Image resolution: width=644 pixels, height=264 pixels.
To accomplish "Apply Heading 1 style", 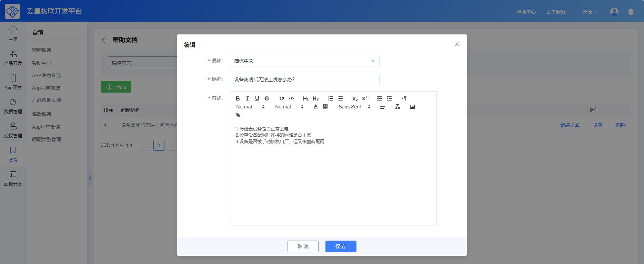I will 306,98.
